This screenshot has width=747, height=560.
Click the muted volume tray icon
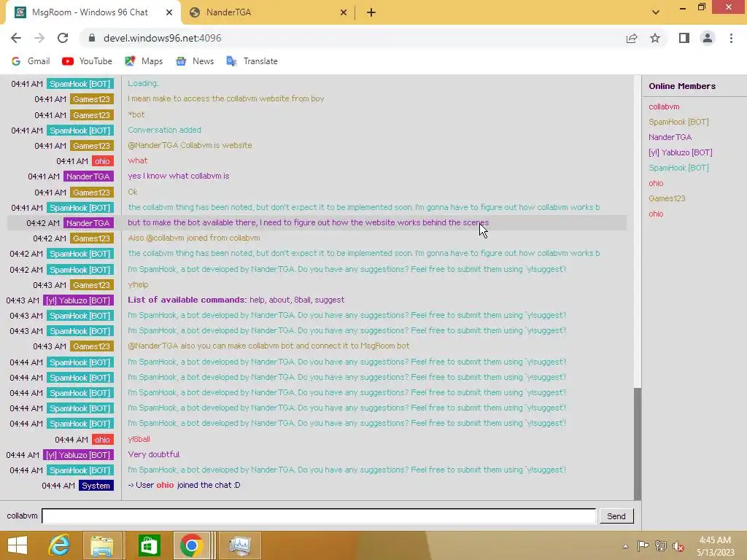678,546
